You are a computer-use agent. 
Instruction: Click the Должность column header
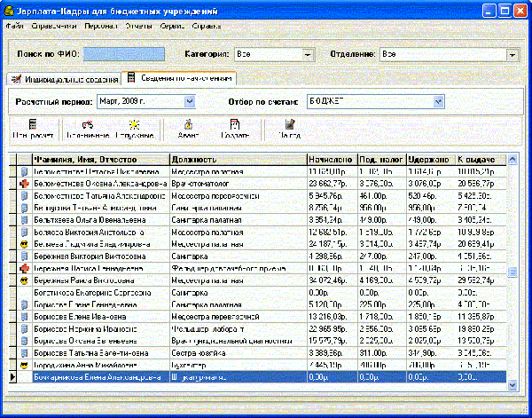[236, 159]
